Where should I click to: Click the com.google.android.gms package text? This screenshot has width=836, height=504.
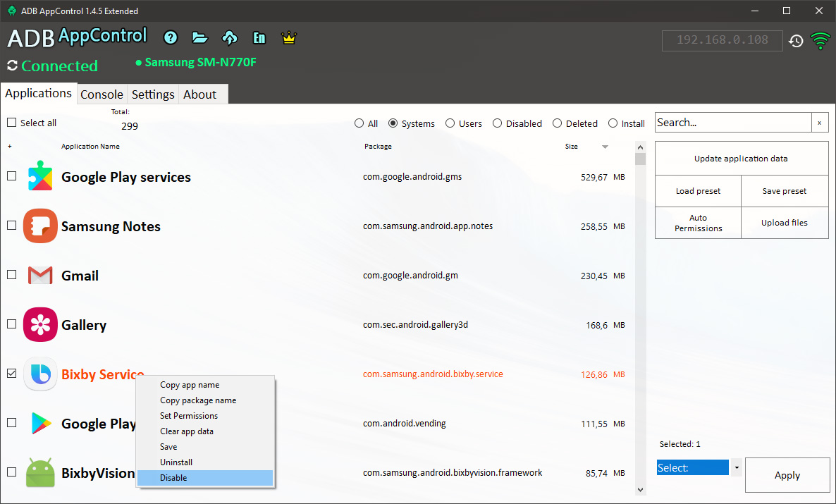pyautogui.click(x=412, y=176)
